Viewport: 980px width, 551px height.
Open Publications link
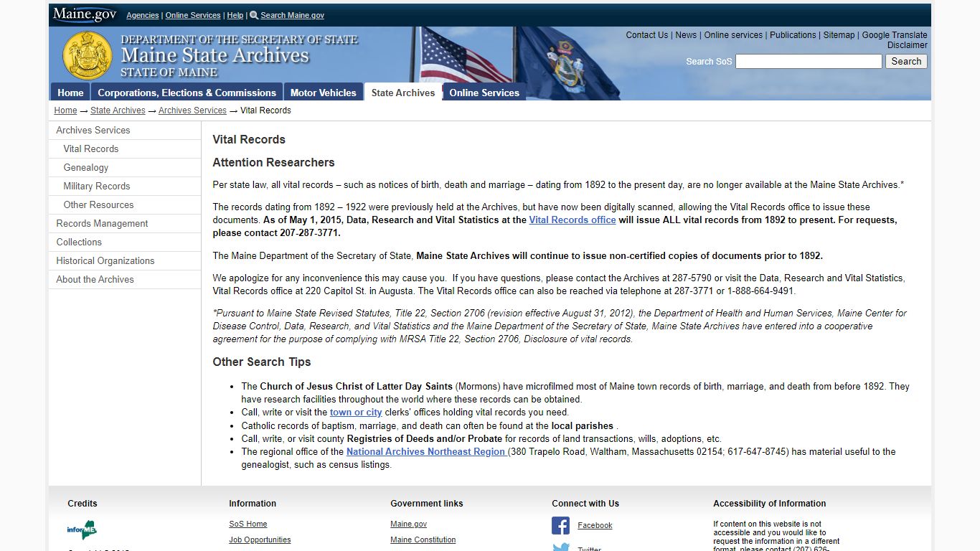(793, 35)
